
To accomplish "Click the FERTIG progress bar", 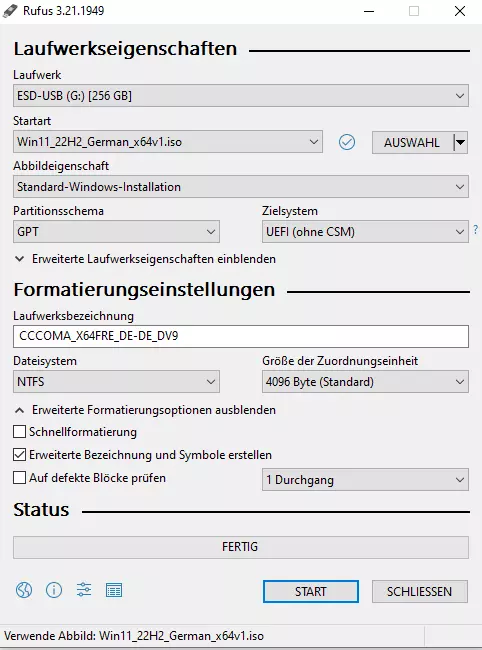I will (x=241, y=547).
